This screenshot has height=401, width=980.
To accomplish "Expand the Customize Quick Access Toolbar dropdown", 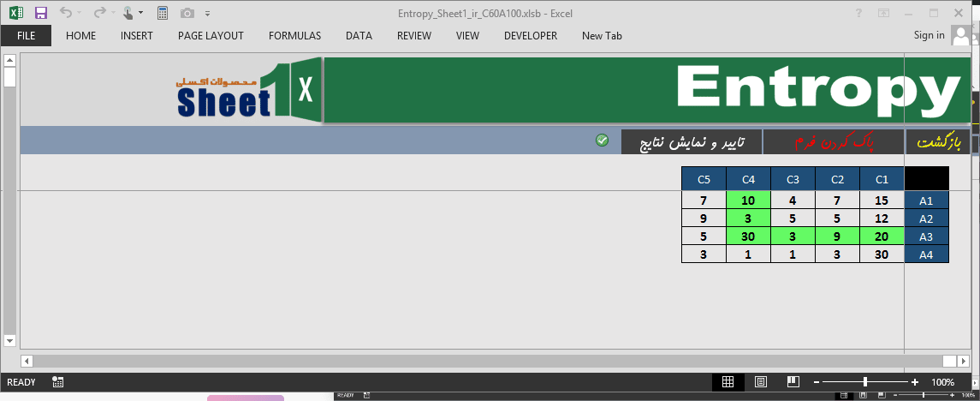I will point(208,14).
